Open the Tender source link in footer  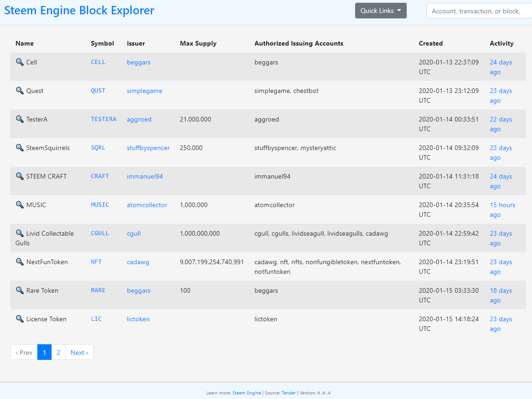click(x=289, y=393)
